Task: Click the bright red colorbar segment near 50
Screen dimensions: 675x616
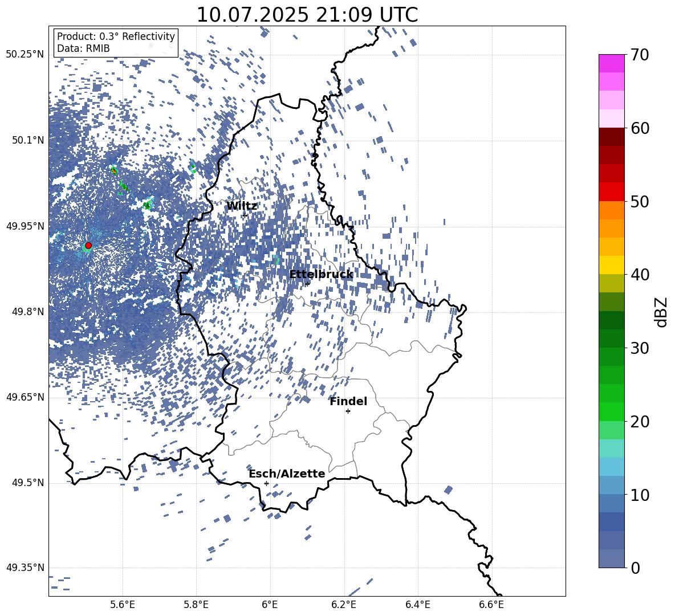Action: (611, 192)
